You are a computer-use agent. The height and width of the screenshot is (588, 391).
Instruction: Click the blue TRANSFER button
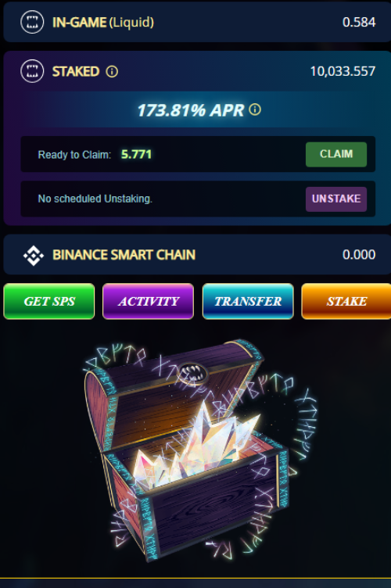248,301
